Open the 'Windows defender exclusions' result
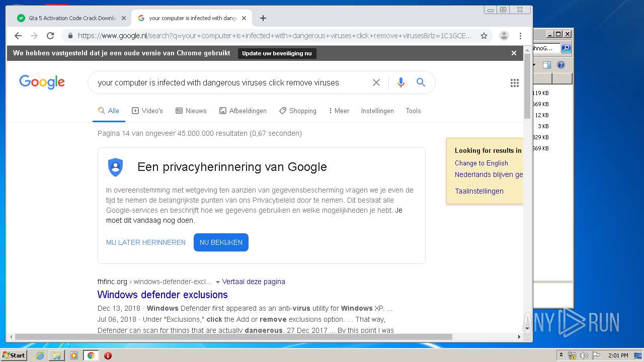The height and width of the screenshot is (362, 644). point(163,295)
